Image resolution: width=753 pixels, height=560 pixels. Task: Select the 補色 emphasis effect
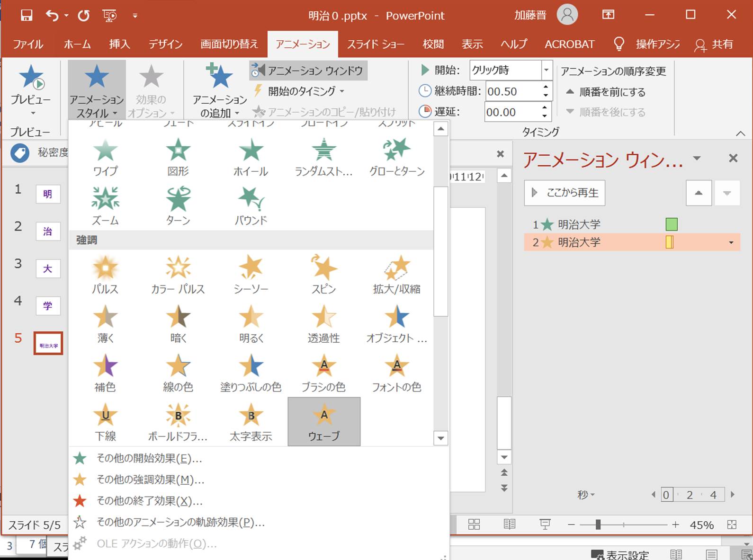coord(105,373)
